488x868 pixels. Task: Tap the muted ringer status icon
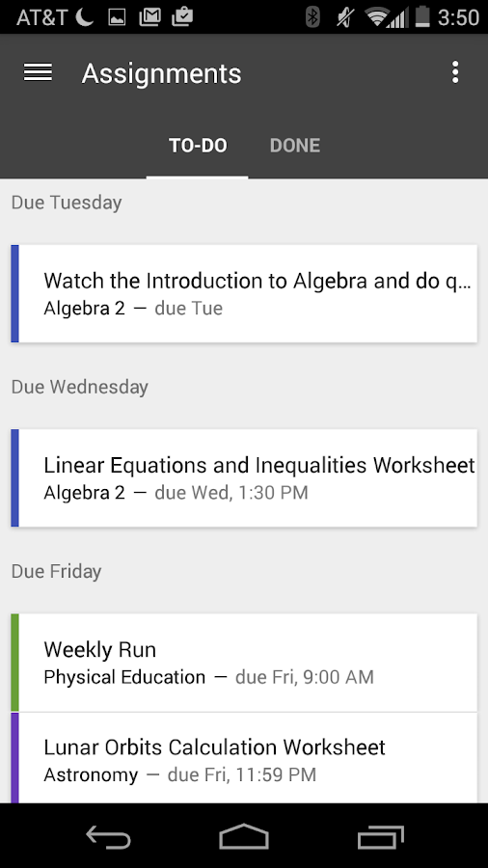point(344,17)
